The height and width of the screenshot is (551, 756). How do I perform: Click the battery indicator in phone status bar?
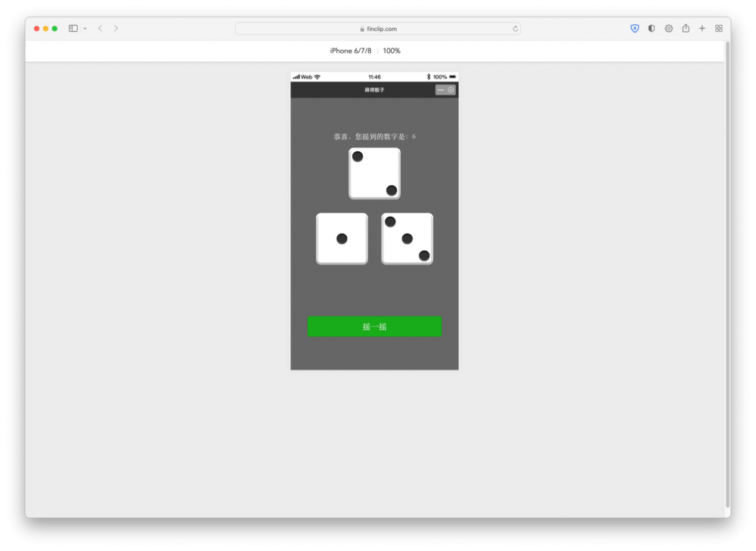click(x=452, y=76)
